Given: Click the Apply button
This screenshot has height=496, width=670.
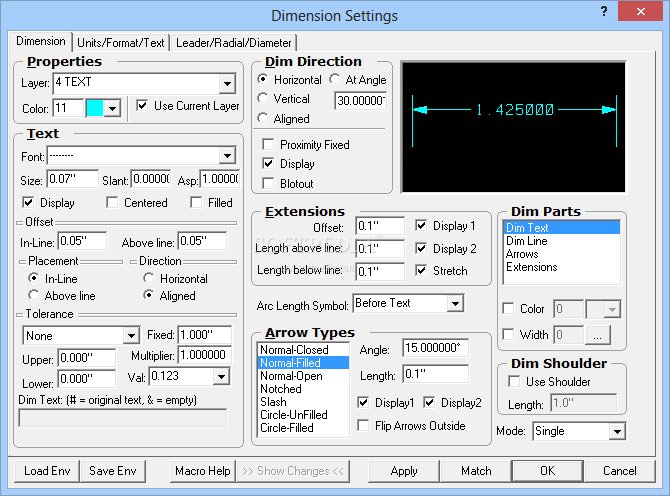Looking at the screenshot, I should [x=404, y=471].
